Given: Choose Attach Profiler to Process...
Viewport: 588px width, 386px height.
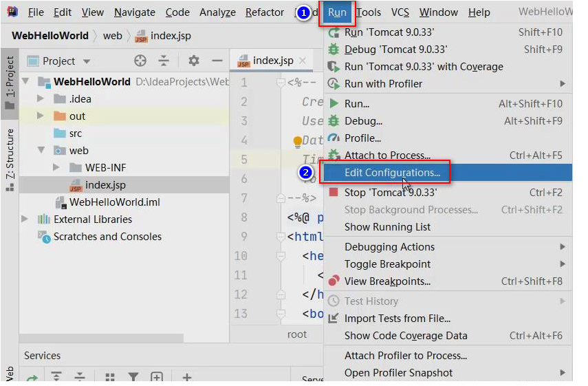Looking at the screenshot, I should click(448, 356).
